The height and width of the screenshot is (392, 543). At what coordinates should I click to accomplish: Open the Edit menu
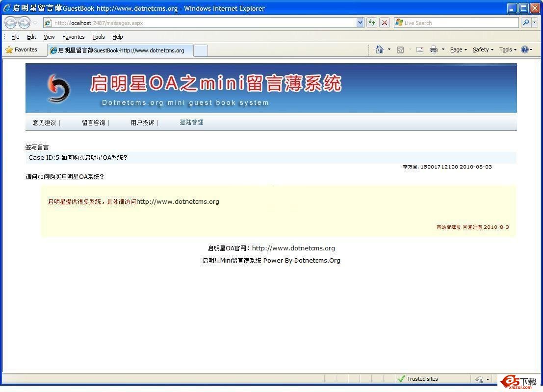coord(31,37)
